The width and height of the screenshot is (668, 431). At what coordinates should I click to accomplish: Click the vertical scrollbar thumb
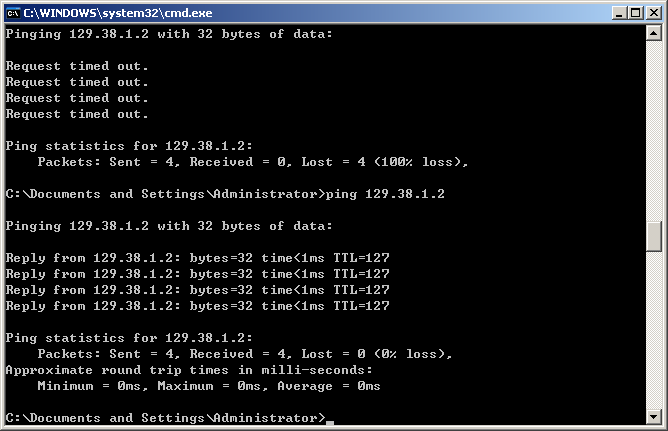coord(654,237)
